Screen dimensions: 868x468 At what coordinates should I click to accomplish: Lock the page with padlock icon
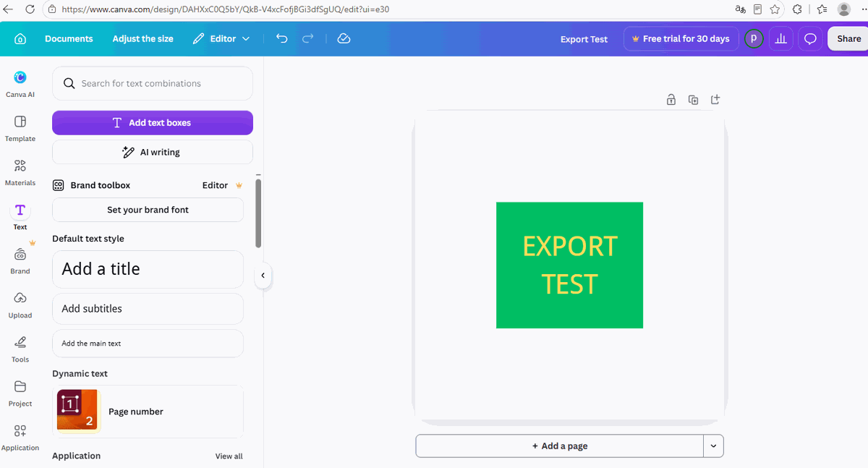coord(671,100)
